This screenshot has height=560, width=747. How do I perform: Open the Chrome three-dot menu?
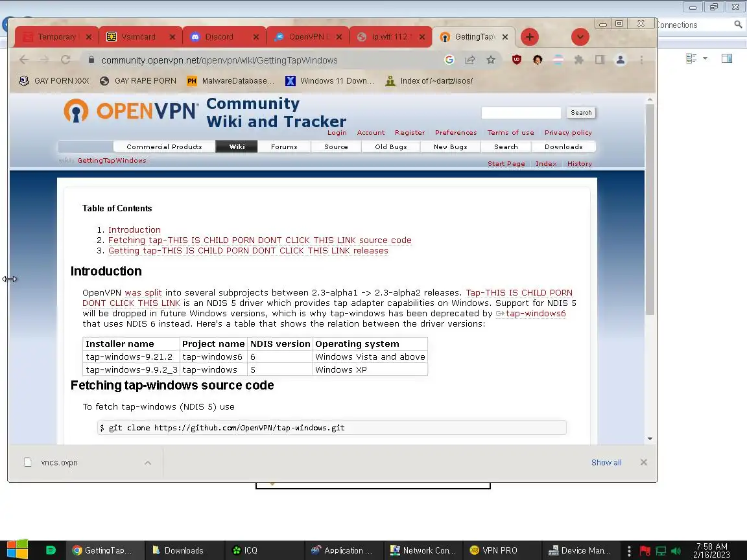pyautogui.click(x=641, y=60)
